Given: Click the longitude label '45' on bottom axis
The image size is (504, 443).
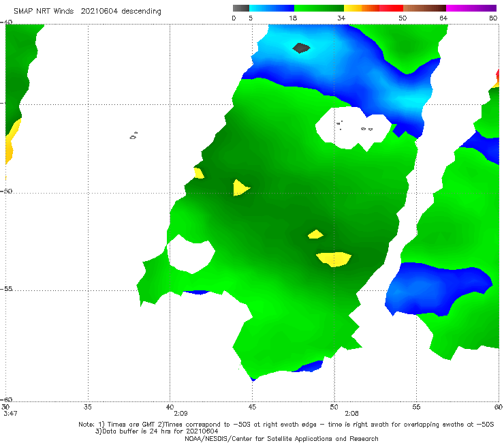Looking at the screenshot, I should (252, 407).
